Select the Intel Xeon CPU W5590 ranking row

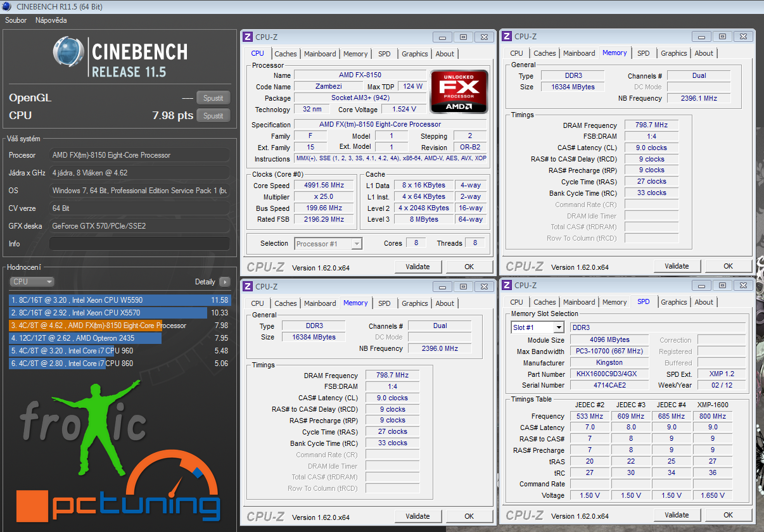[120, 300]
